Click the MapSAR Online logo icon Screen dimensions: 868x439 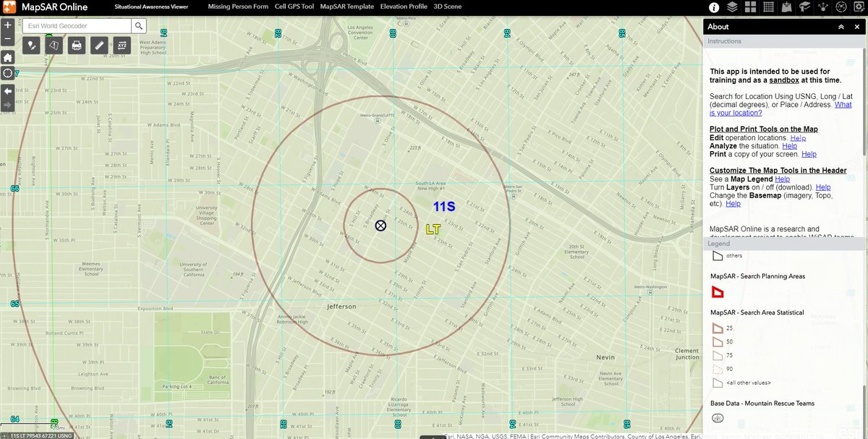(10, 7)
